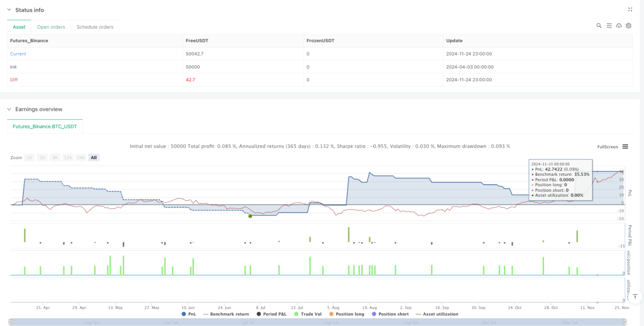Switch to the Schedule orders tab
Screen dimensions: 644x326
pyautogui.click(x=95, y=27)
